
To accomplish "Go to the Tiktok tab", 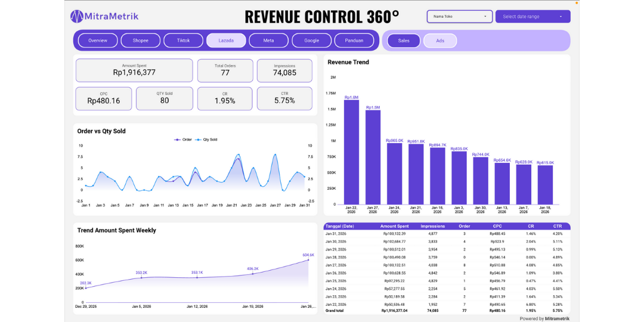I will coord(184,41).
